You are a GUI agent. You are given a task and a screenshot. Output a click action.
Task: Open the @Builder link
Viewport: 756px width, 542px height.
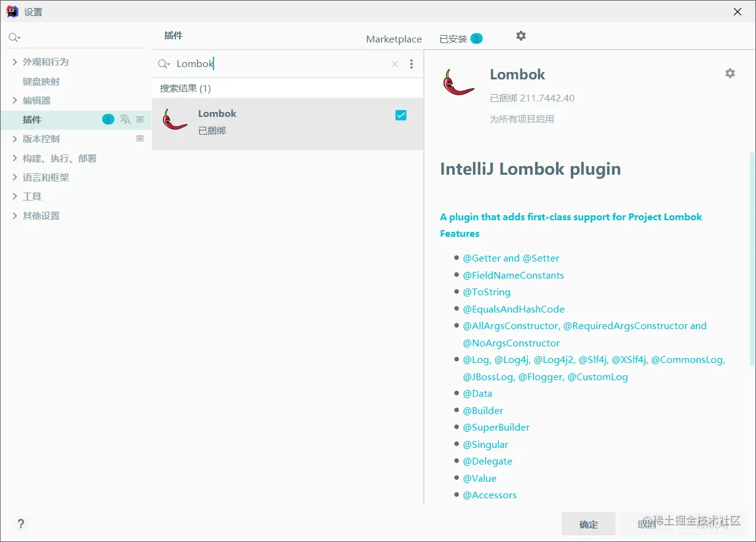[483, 410]
